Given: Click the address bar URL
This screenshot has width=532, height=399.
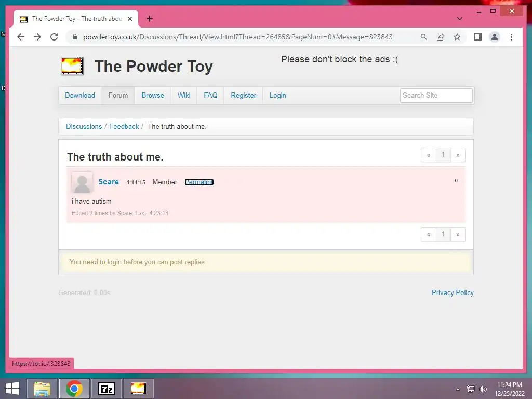Looking at the screenshot, I should tap(237, 37).
